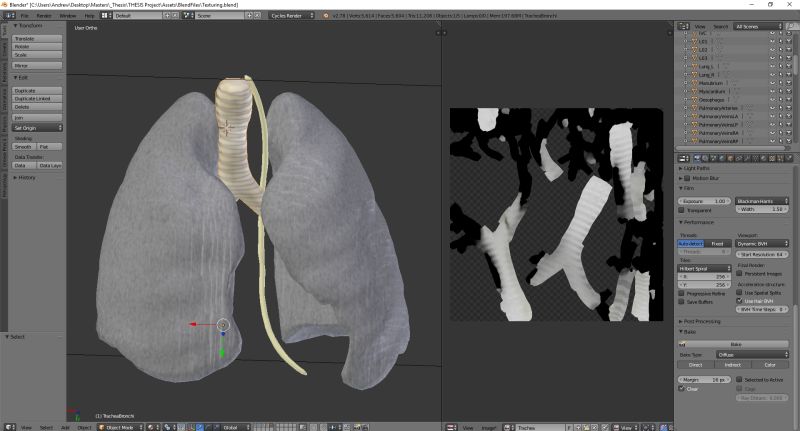This screenshot has width=800, height=431.
Task: Open the Set Origin dropdown
Action: coord(37,128)
